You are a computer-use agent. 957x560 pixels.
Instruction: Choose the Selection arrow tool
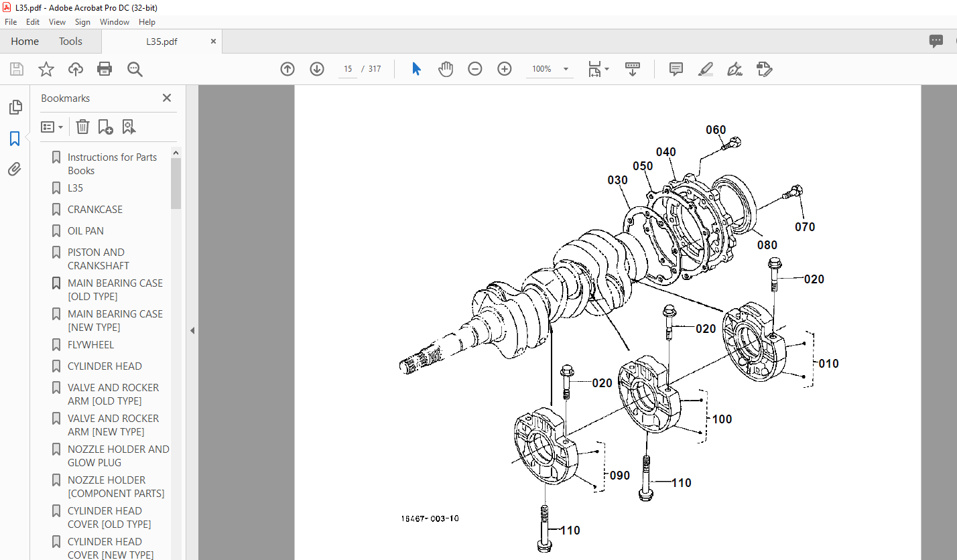click(416, 69)
